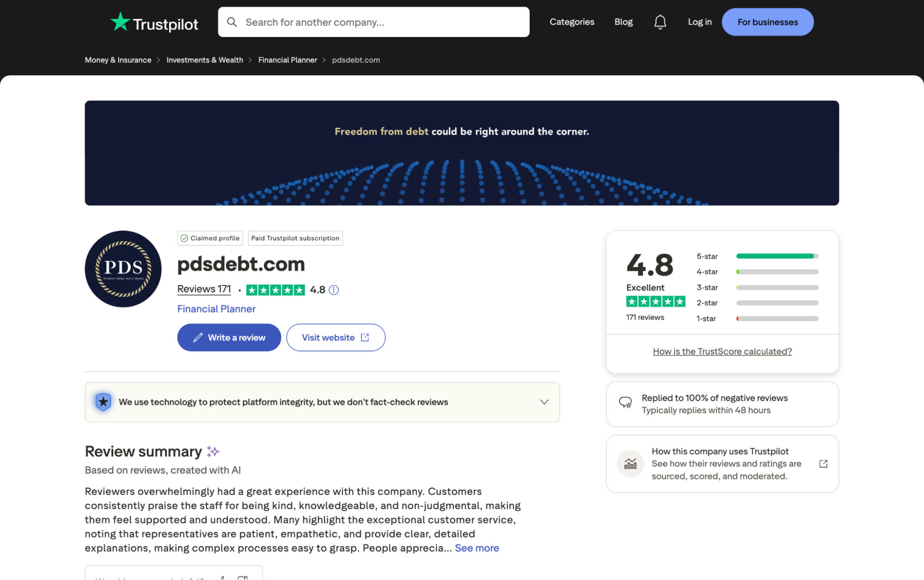Click Write a review button

(x=229, y=337)
